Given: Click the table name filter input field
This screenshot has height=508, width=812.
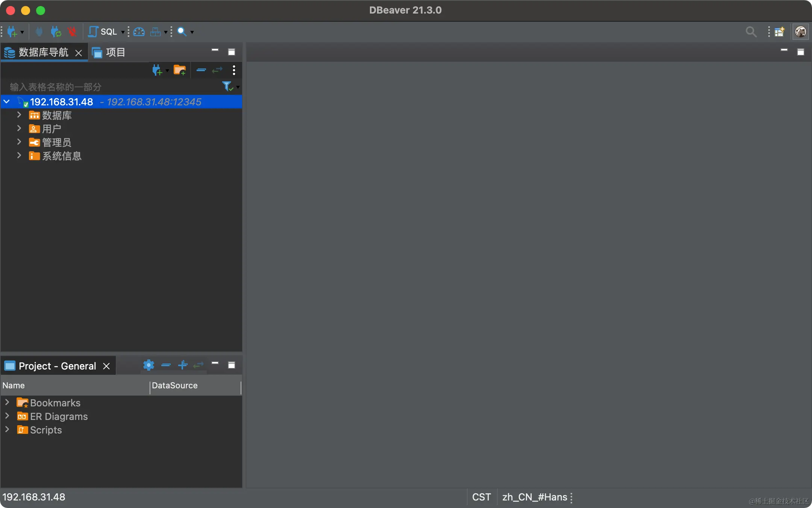Looking at the screenshot, I should click(x=113, y=87).
